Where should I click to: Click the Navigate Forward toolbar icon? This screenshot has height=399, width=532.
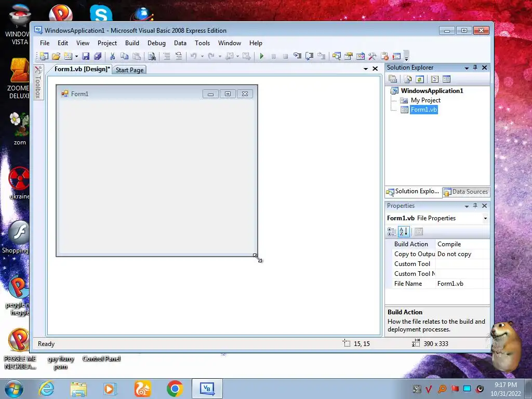coord(247,56)
